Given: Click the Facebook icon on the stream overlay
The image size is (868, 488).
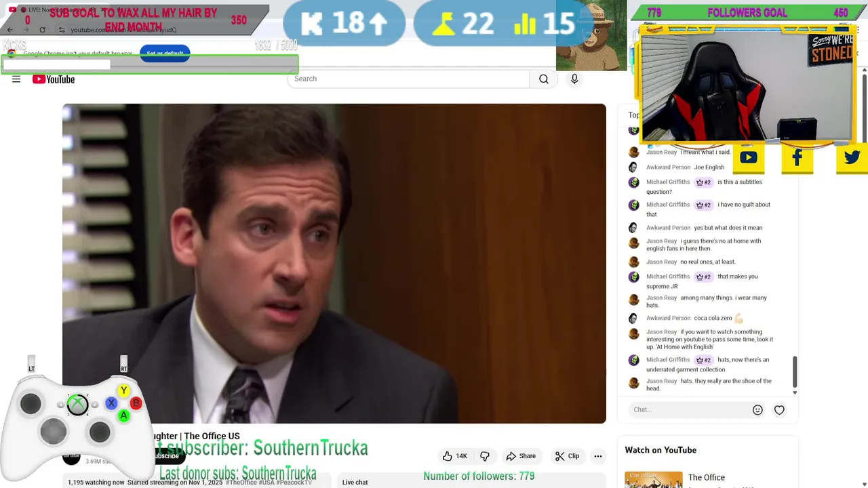Looking at the screenshot, I should tap(797, 158).
